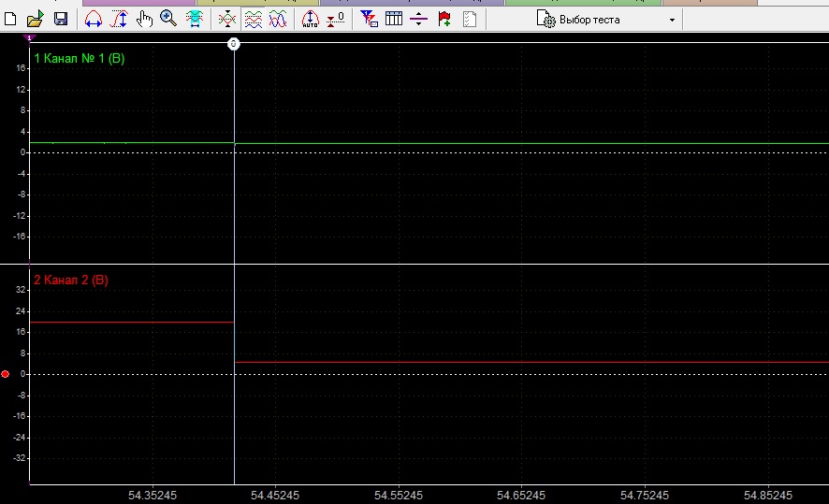Save the recording with the floppy disk icon
The image size is (829, 504).
point(61,20)
